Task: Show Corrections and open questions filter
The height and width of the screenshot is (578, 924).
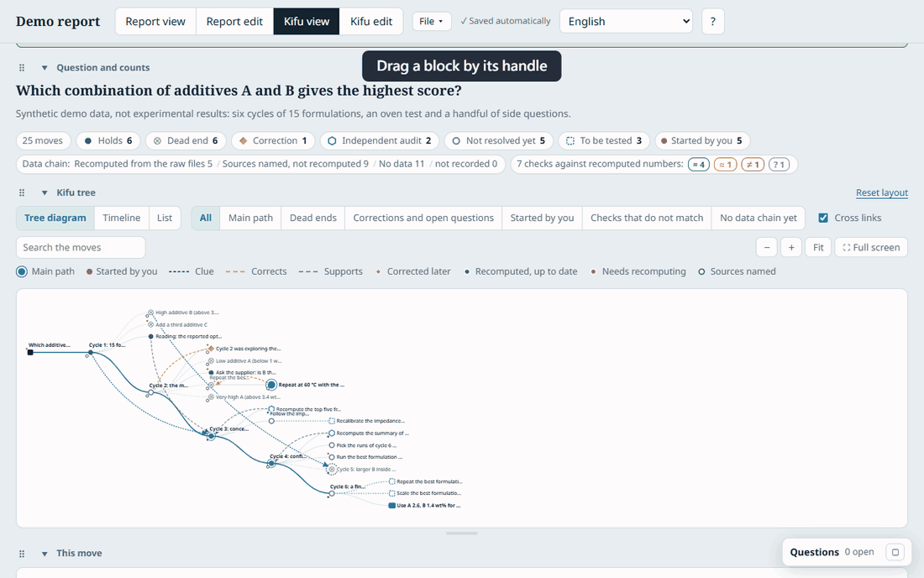Action: pos(423,218)
